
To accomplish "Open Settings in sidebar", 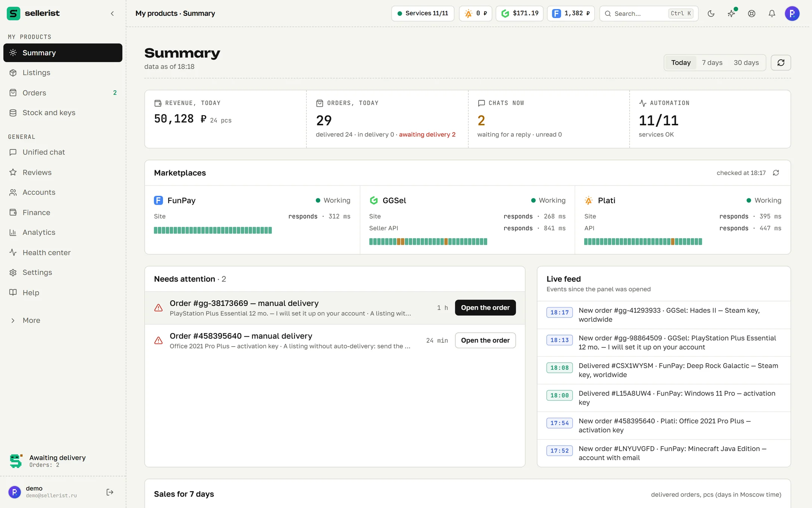I will [x=63, y=272].
